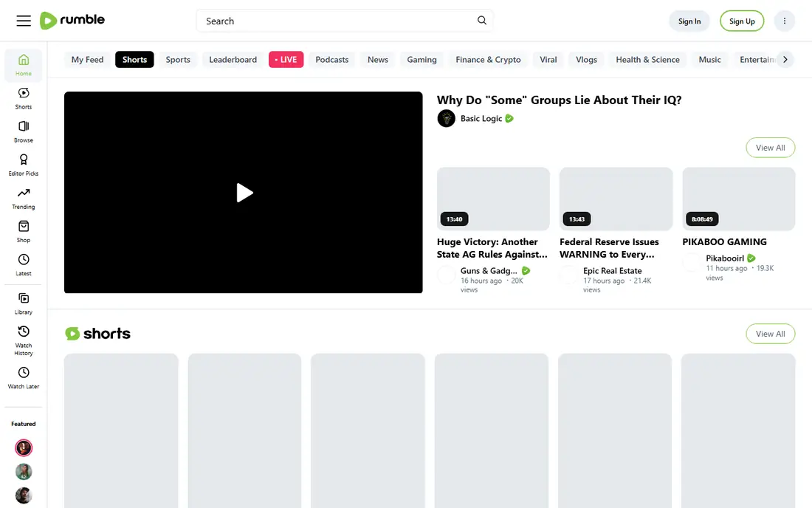The height and width of the screenshot is (508, 812).
Task: Open Library in the sidebar
Action: (x=24, y=303)
